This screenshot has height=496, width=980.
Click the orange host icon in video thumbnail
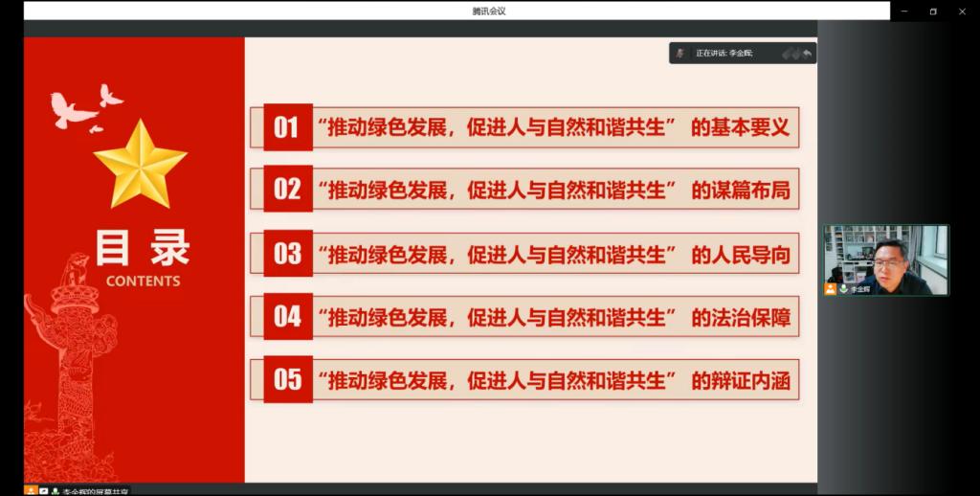tap(831, 288)
